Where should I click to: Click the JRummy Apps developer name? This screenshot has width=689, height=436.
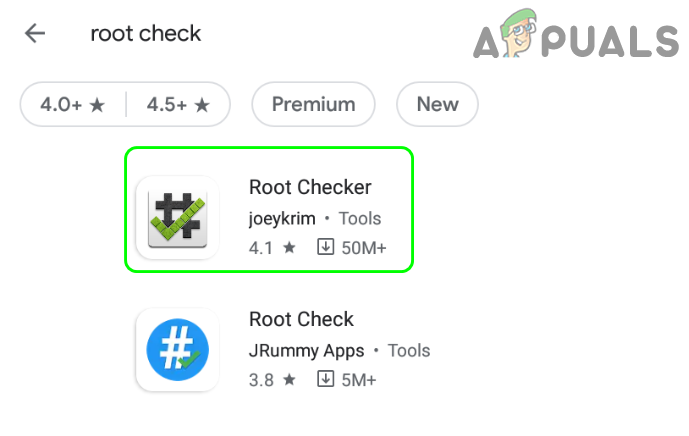tap(304, 350)
